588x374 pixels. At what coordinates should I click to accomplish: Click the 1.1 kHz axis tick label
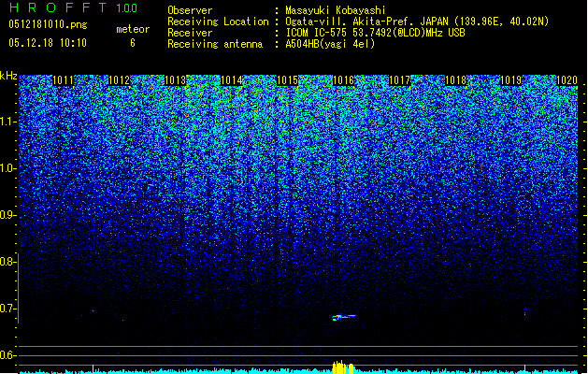pos(8,122)
